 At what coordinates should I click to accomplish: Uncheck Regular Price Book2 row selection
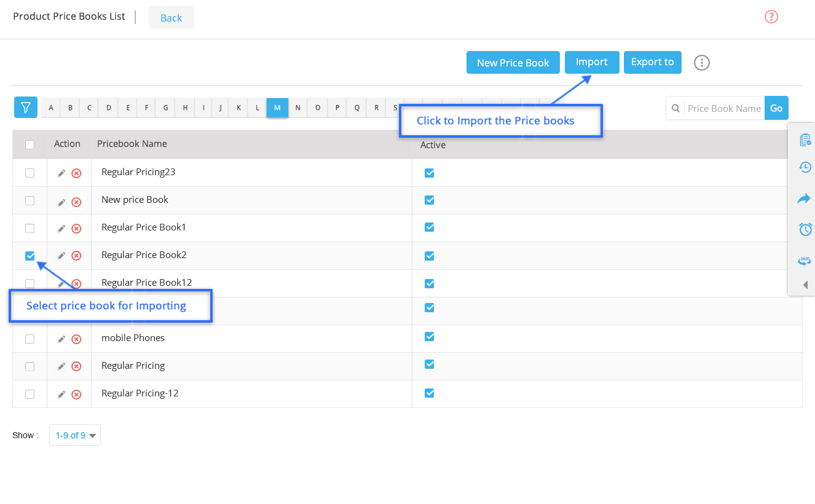click(x=29, y=255)
